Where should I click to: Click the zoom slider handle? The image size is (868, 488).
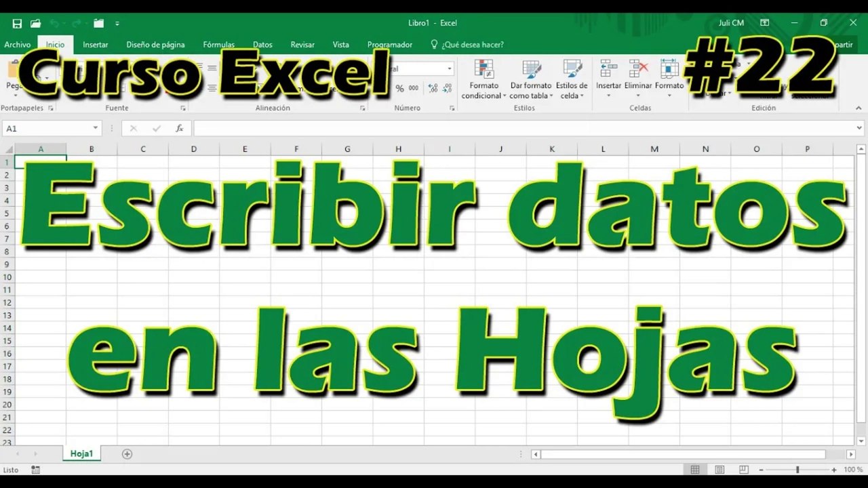pyautogui.click(x=797, y=470)
